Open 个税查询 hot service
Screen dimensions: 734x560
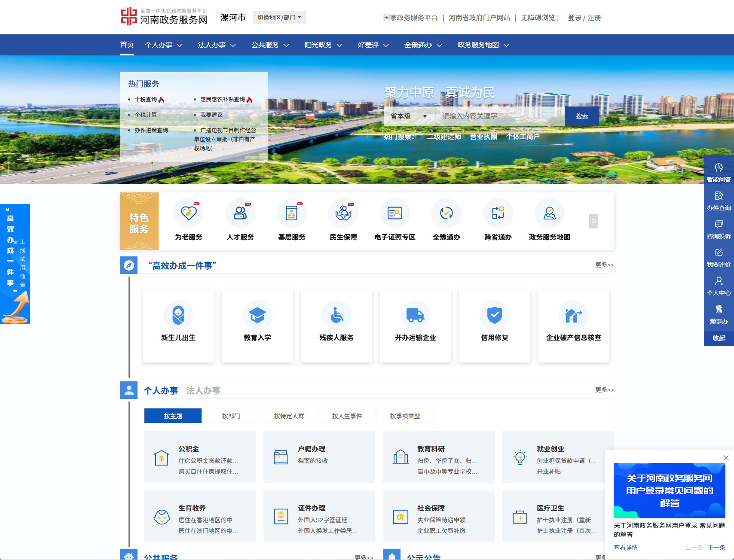click(x=146, y=99)
